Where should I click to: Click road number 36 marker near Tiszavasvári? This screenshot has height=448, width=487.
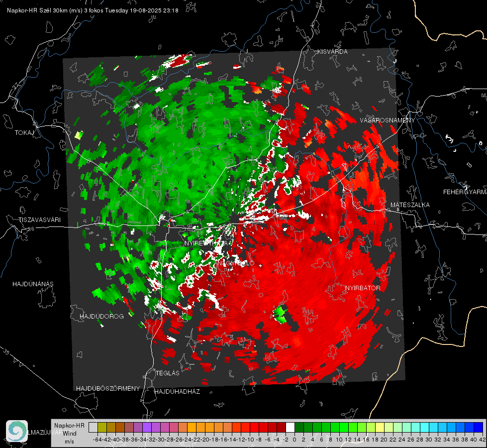pyautogui.click(x=31, y=229)
